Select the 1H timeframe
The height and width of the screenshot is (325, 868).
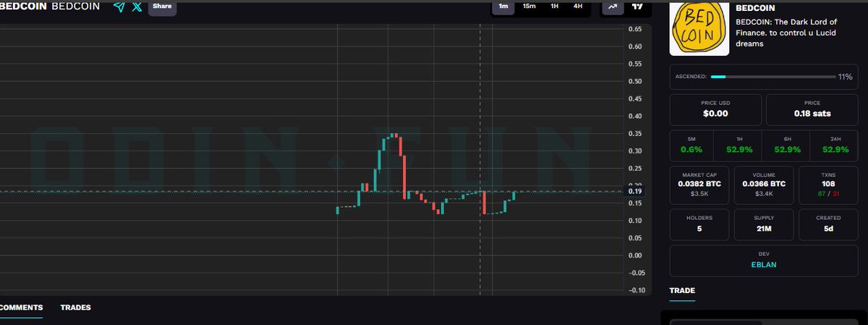click(555, 7)
